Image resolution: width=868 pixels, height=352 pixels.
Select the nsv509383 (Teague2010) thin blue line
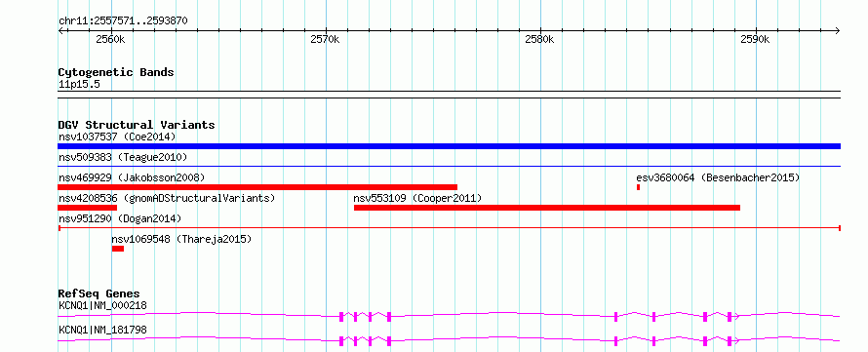pos(449,166)
